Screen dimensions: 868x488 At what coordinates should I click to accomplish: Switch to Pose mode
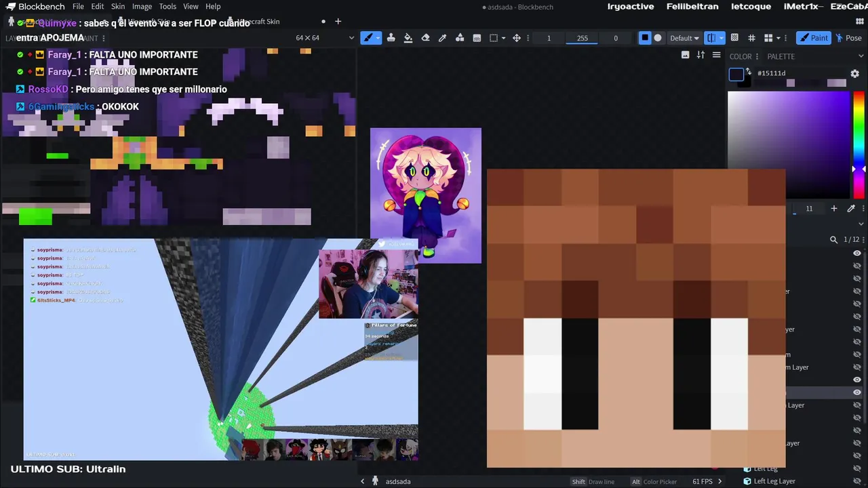tap(848, 38)
